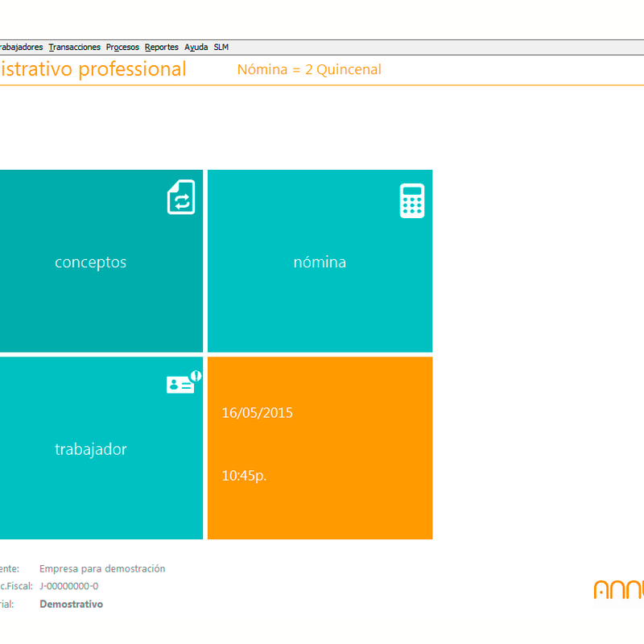This screenshot has height=644, width=644.
Task: Click the 'professional' title text
Action: pos(132,69)
